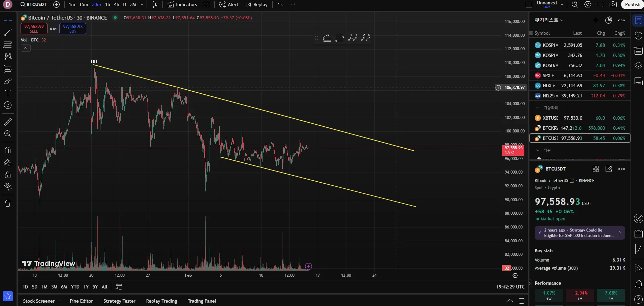Screen dimensions: 644x306
Task: Switch to the Pine Editor tab
Action: [x=81, y=301]
